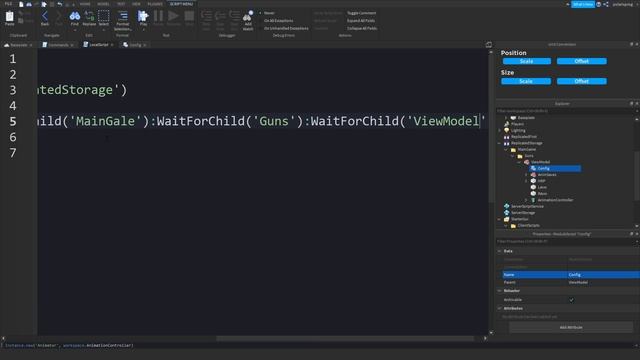Image resolution: width=640 pixels, height=360 pixels.
Task: Open the Commands script tab
Action: point(58,44)
